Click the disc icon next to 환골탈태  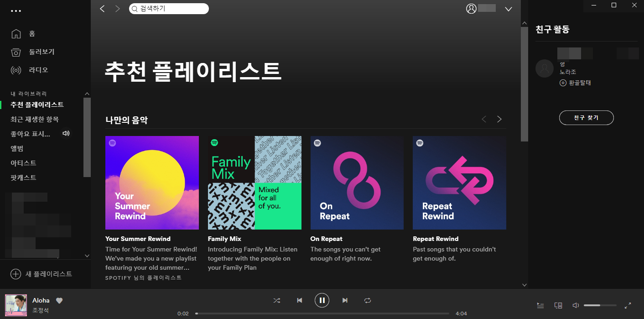(x=563, y=83)
